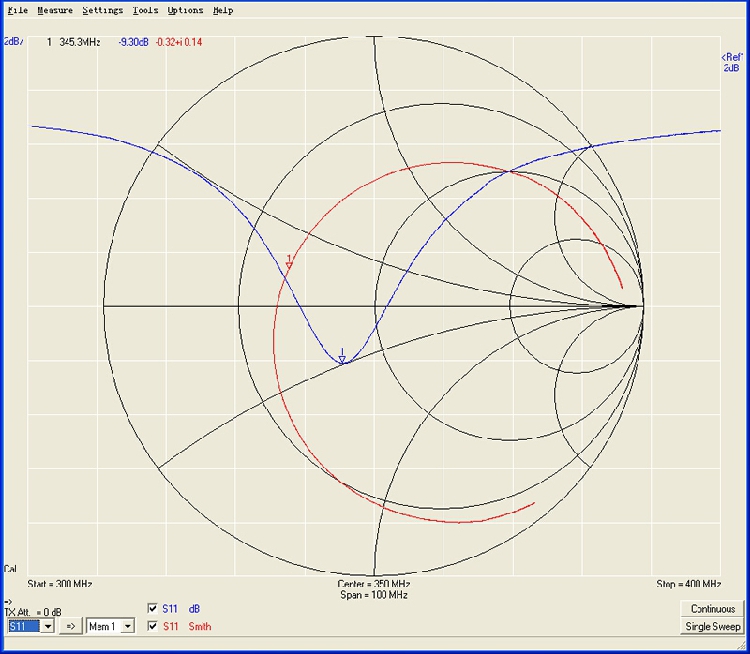Screen dimensions: 750x654
Task: Open the Tools menu
Action: tap(145, 10)
